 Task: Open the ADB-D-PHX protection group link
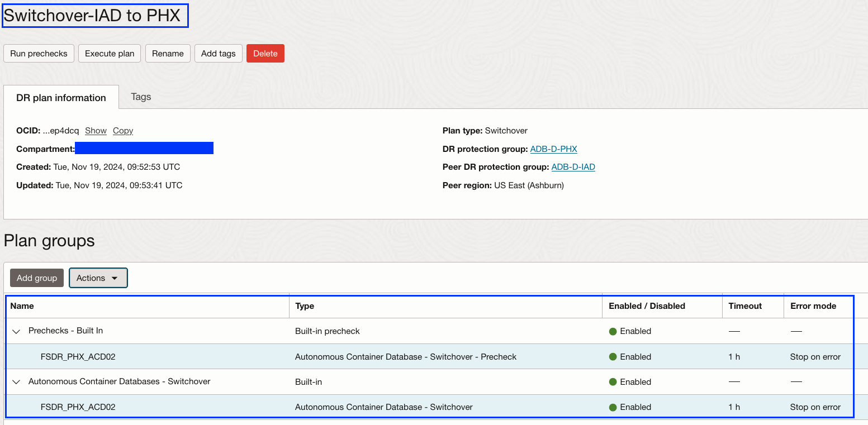pos(553,149)
